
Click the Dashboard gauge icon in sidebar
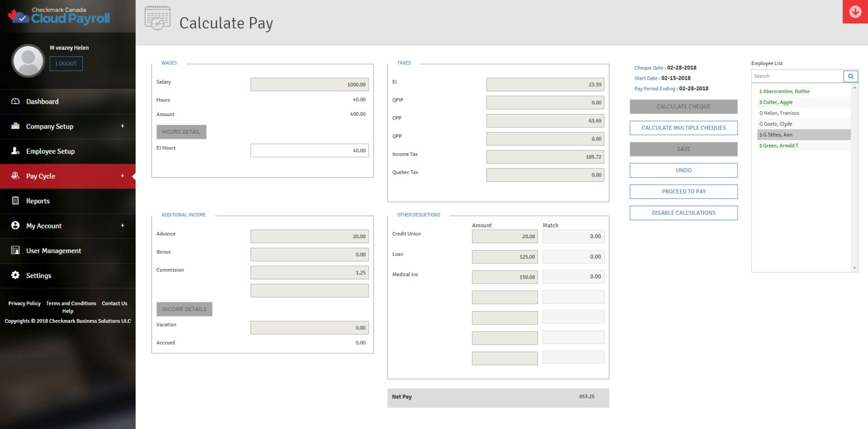(x=15, y=101)
